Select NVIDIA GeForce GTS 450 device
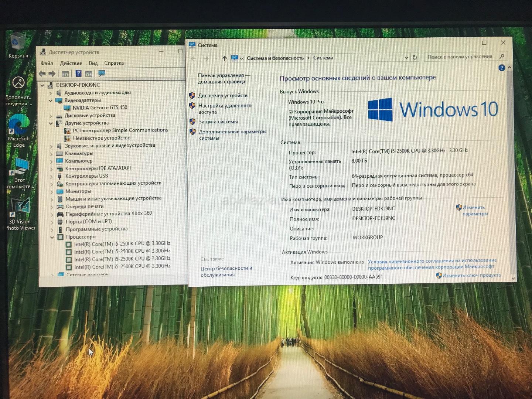 tap(99, 108)
